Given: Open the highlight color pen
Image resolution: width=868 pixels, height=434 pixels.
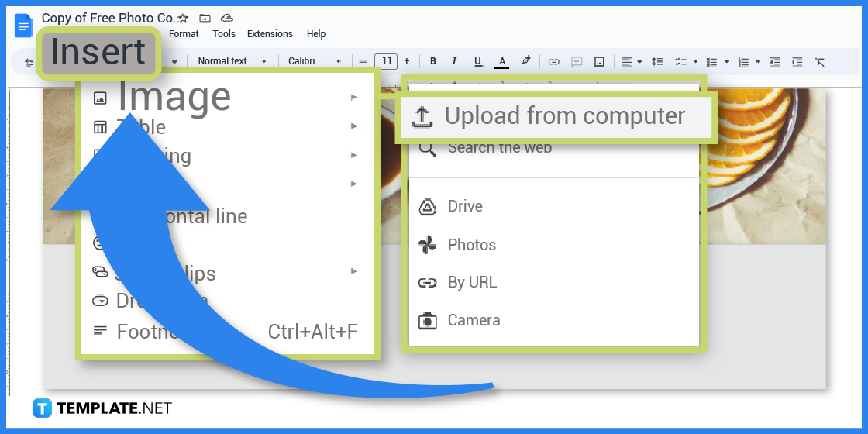Looking at the screenshot, I should pos(526,60).
